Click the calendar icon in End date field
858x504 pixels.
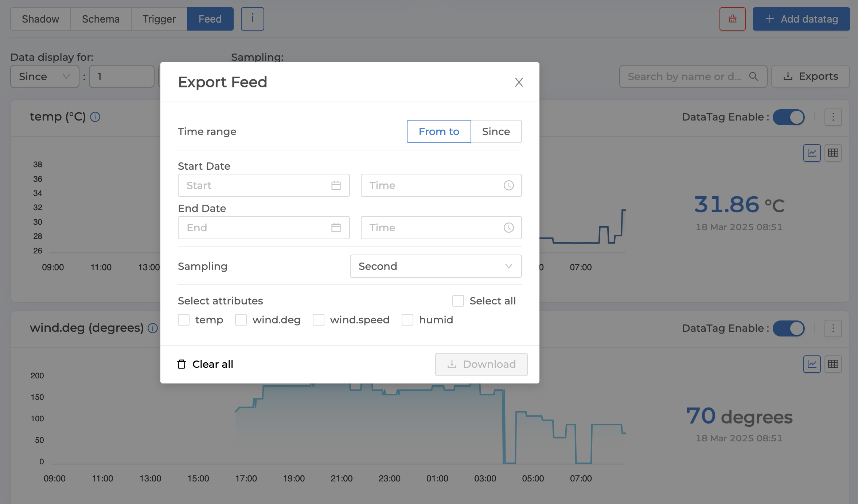(x=336, y=228)
